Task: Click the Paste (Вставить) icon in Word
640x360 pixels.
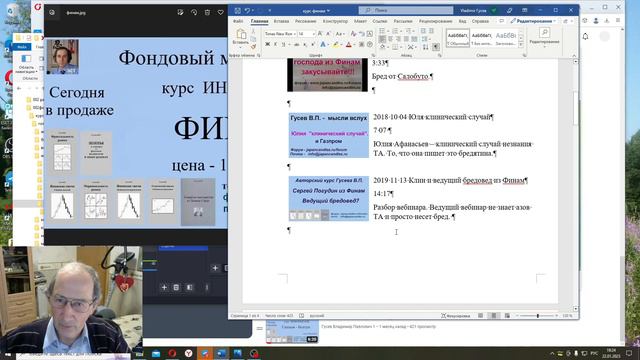Action: pos(241,34)
